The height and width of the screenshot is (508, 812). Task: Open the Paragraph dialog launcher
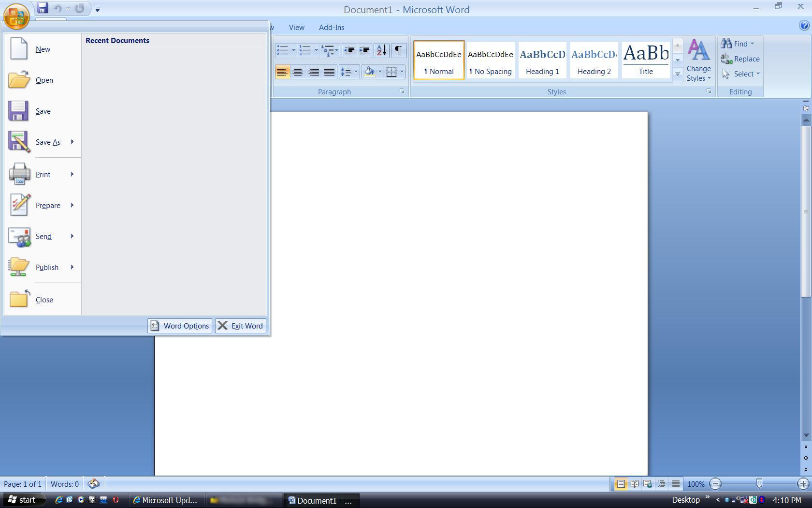click(402, 91)
